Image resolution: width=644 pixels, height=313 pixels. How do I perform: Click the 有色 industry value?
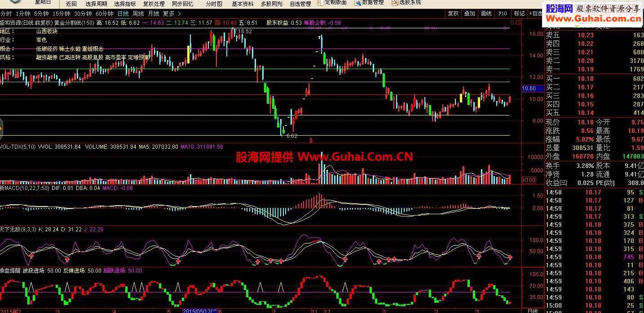pyautogui.click(x=41, y=40)
